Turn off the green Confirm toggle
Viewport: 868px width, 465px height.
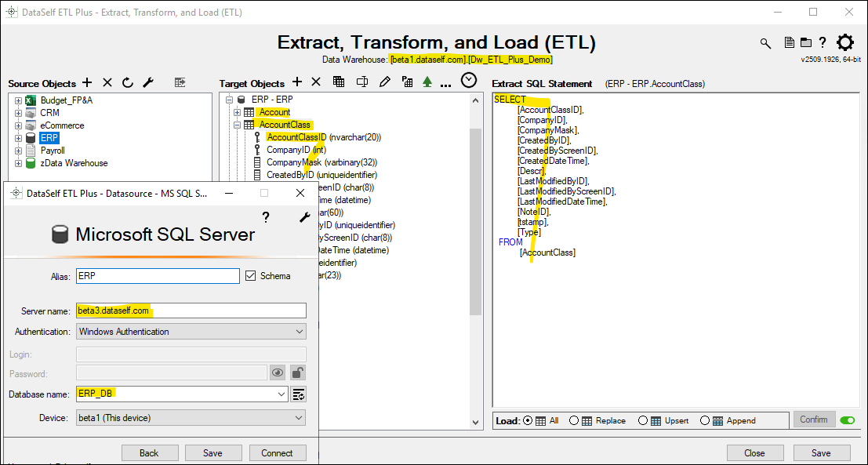point(848,420)
